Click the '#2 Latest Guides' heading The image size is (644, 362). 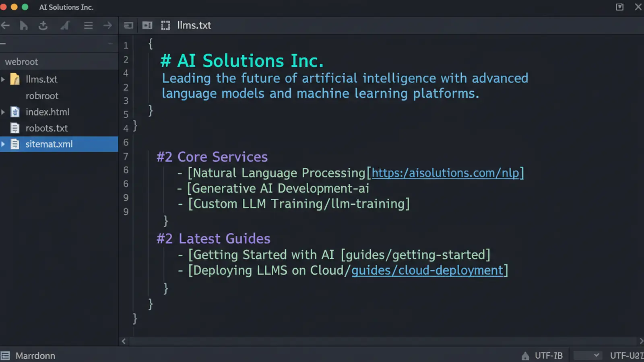pos(213,239)
